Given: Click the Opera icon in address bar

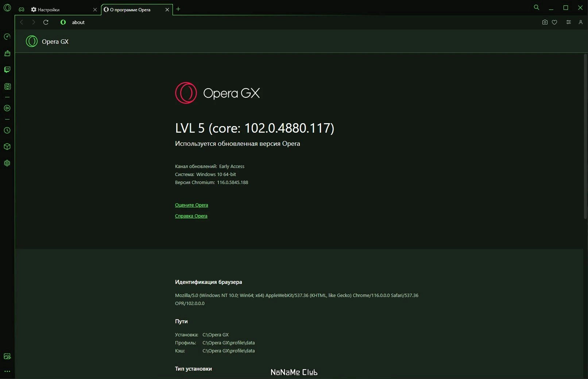Looking at the screenshot, I should tap(63, 22).
